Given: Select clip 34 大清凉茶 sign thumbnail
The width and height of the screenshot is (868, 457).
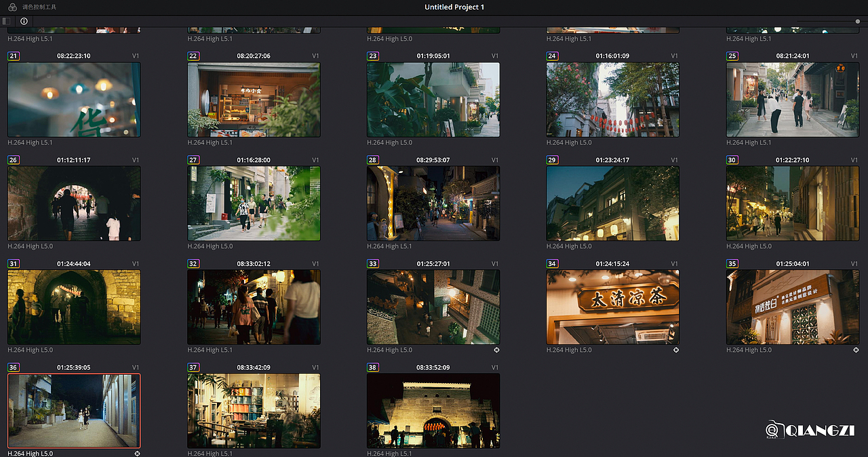Looking at the screenshot, I should pyautogui.click(x=613, y=307).
